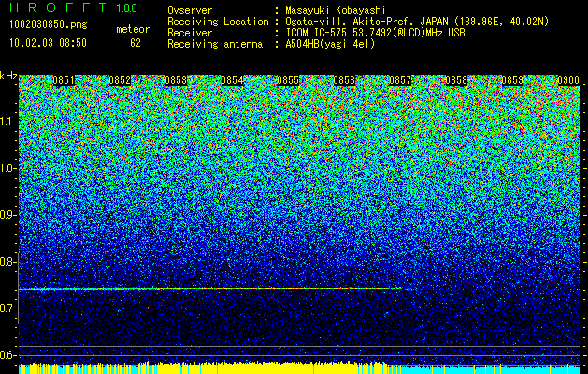The width and height of the screenshot is (588, 374).
Task: Click the meteor label
Action: (133, 29)
